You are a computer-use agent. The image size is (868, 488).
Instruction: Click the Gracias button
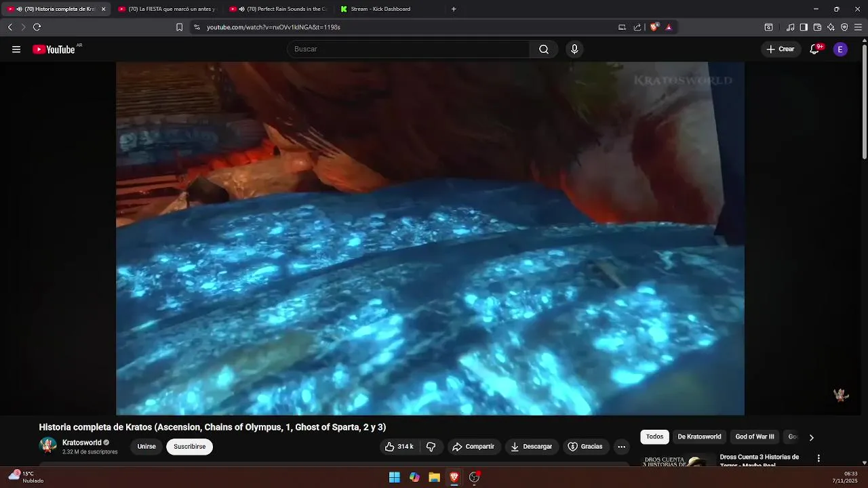coord(585,447)
